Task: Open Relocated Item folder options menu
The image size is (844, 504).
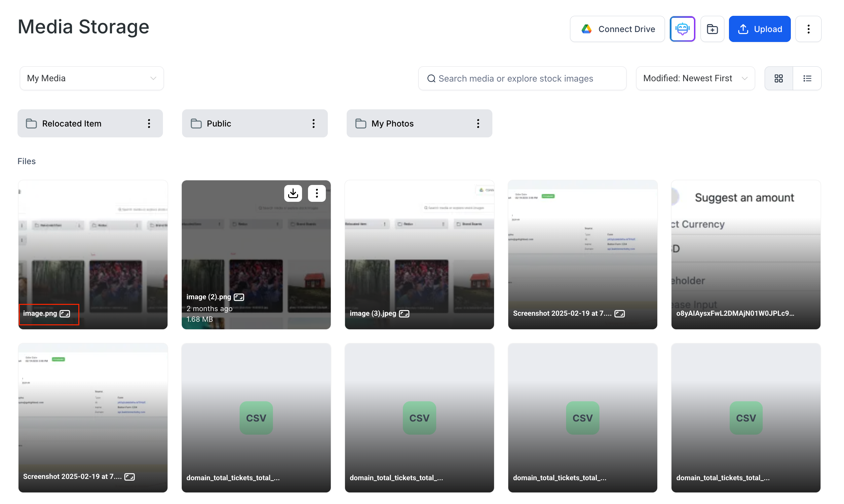Action: pyautogui.click(x=149, y=123)
